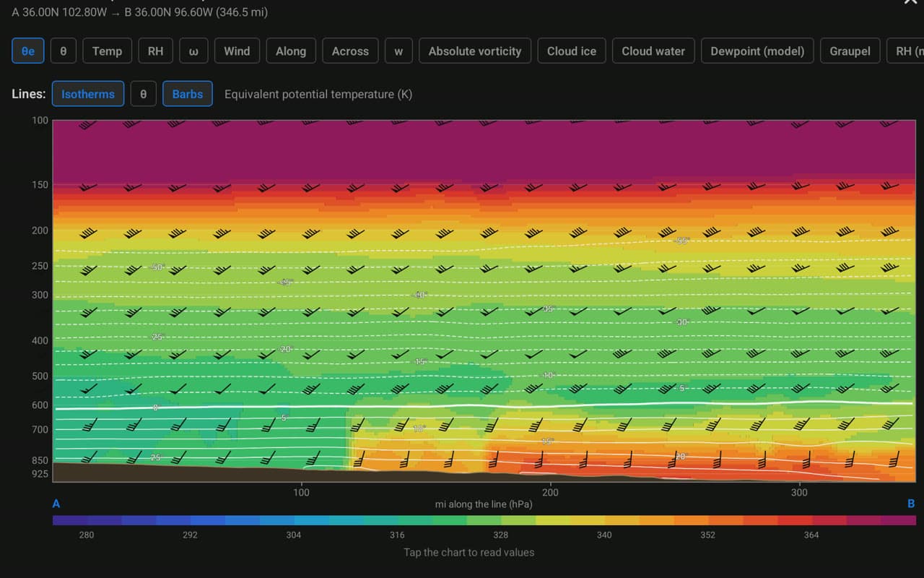The height and width of the screenshot is (578, 924).
Task: Click the 304 value on color legend
Action: tap(293, 535)
